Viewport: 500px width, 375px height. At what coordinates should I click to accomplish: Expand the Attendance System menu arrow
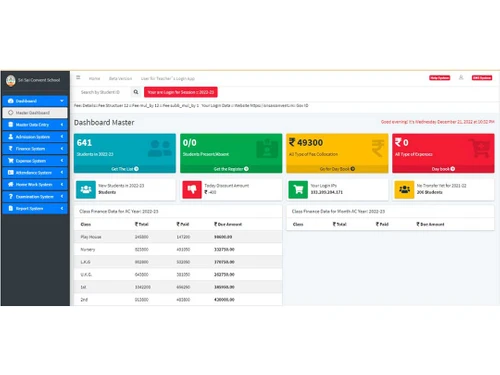62,173
